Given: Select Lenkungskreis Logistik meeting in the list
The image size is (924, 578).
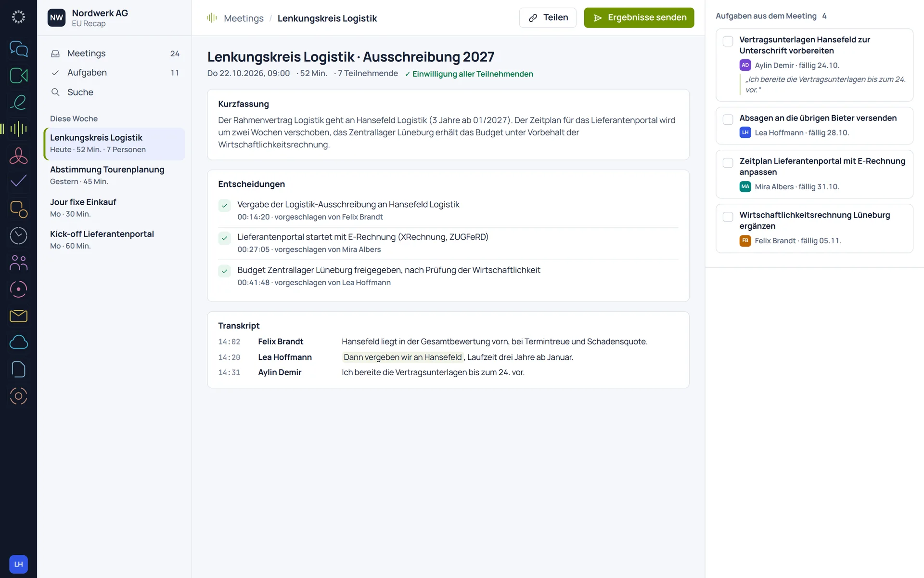Looking at the screenshot, I should (115, 144).
